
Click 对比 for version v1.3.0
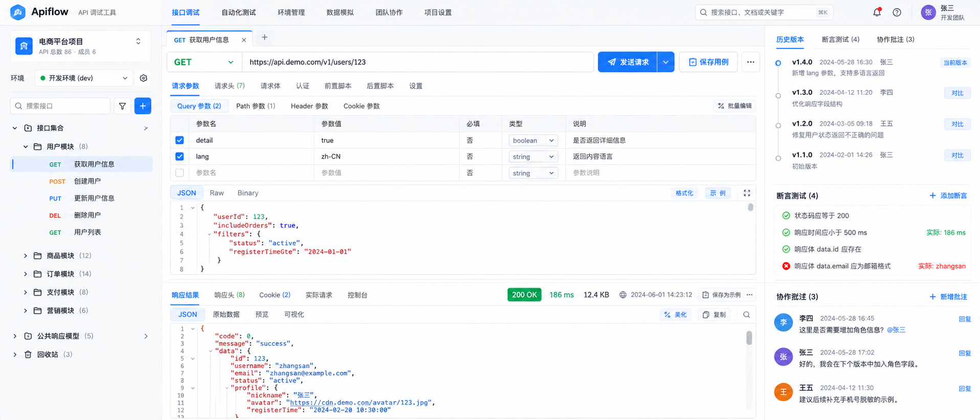click(957, 93)
